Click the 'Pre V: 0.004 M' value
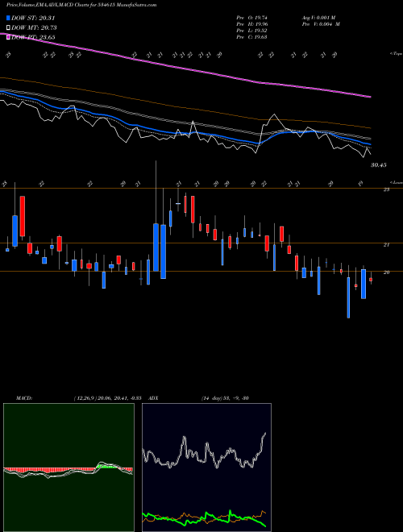Viewport: 403px width, 532px height. point(322,24)
